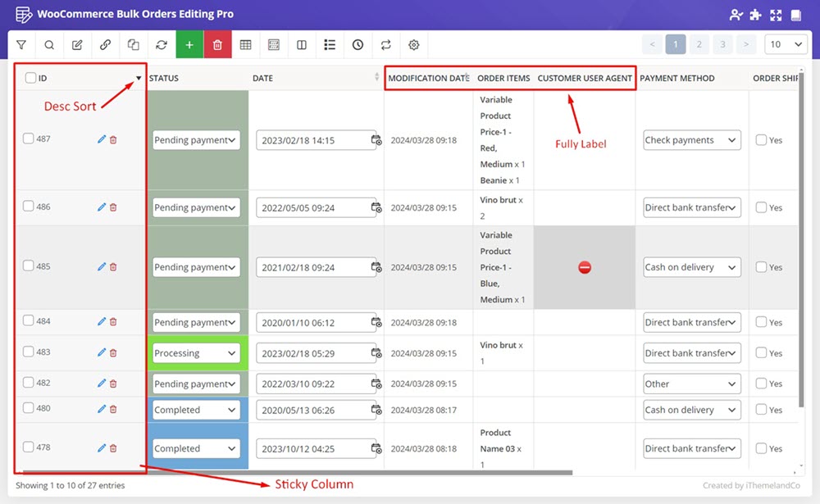Click ORDER ITEMS column header

(x=503, y=78)
